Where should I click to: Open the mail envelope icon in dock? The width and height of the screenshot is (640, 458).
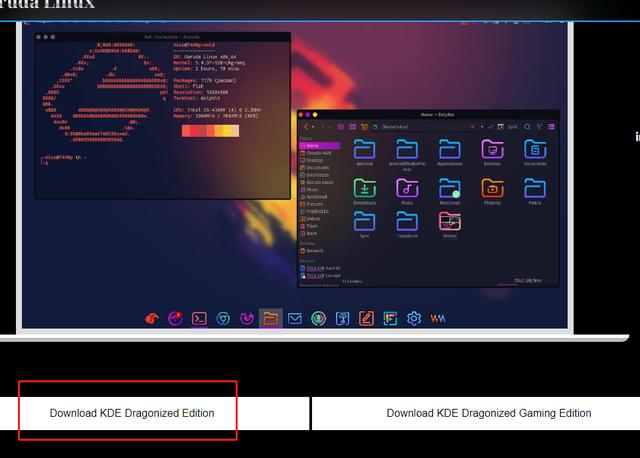[x=295, y=318]
